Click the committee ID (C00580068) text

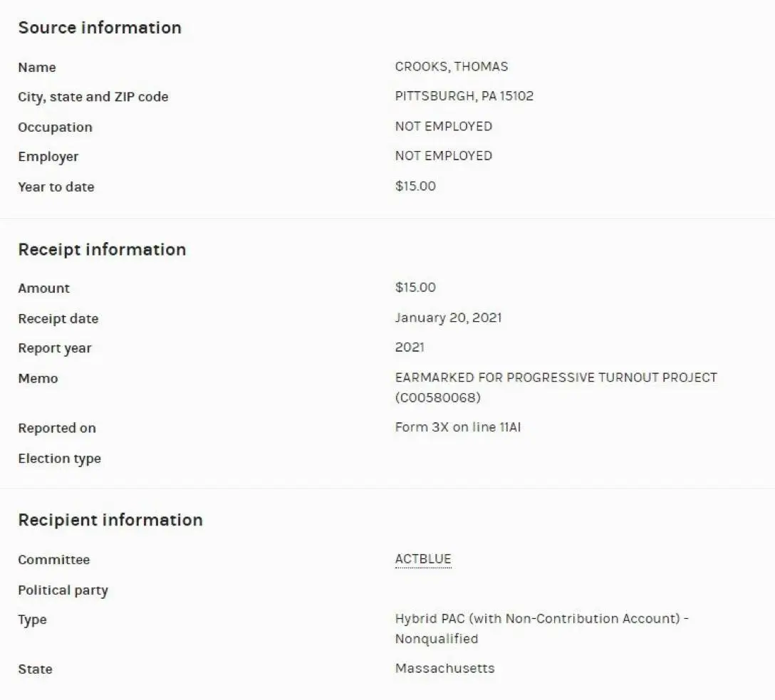click(x=438, y=397)
